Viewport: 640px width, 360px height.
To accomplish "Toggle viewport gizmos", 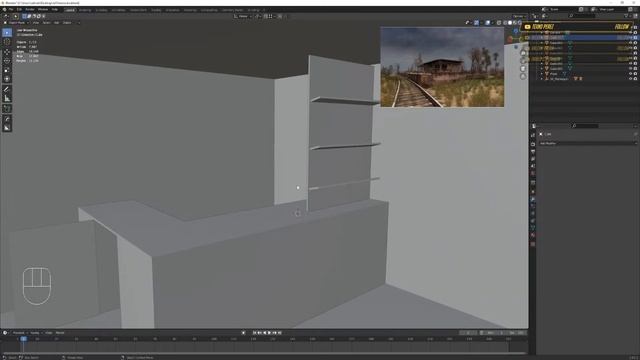I will (476, 23).
